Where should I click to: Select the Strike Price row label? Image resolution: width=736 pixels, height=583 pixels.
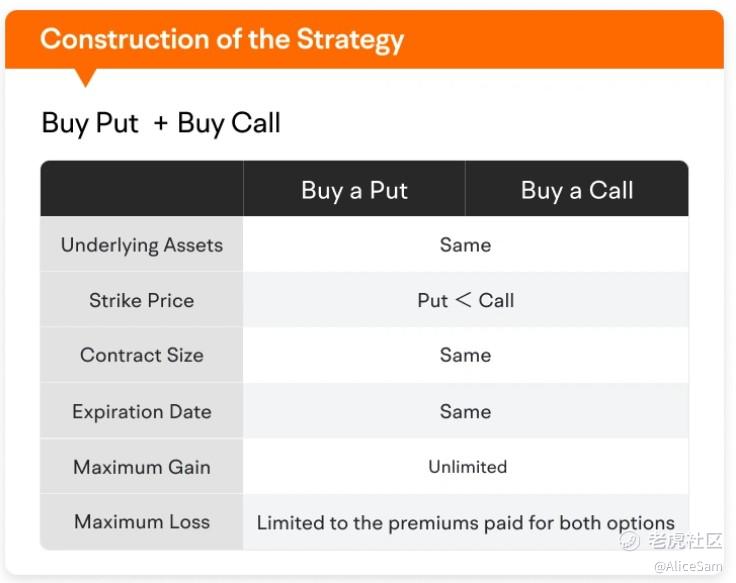(142, 300)
